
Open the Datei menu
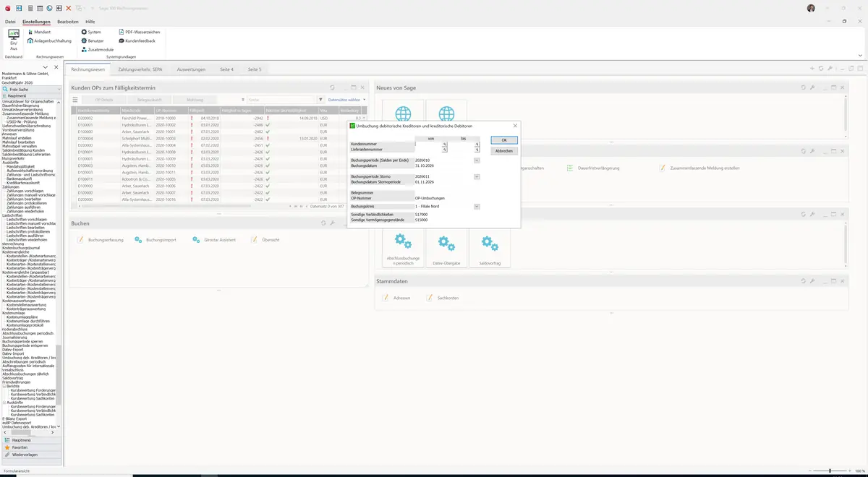[10, 22]
